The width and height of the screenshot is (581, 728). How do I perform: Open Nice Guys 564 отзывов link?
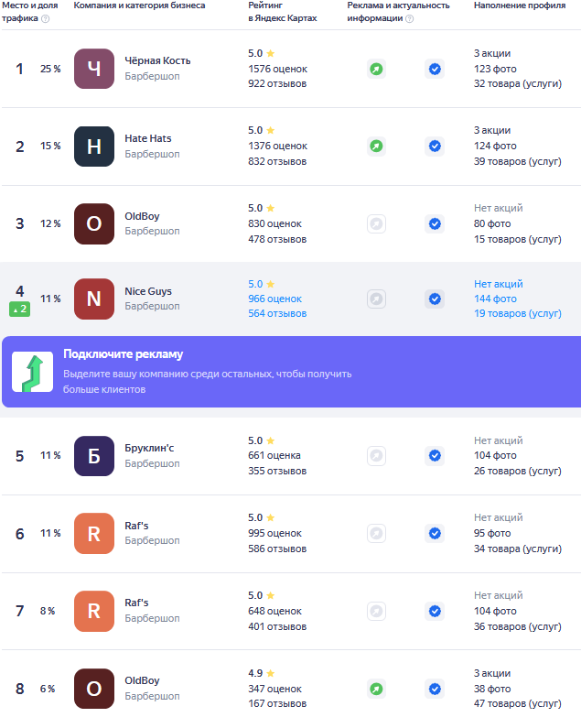(277, 313)
